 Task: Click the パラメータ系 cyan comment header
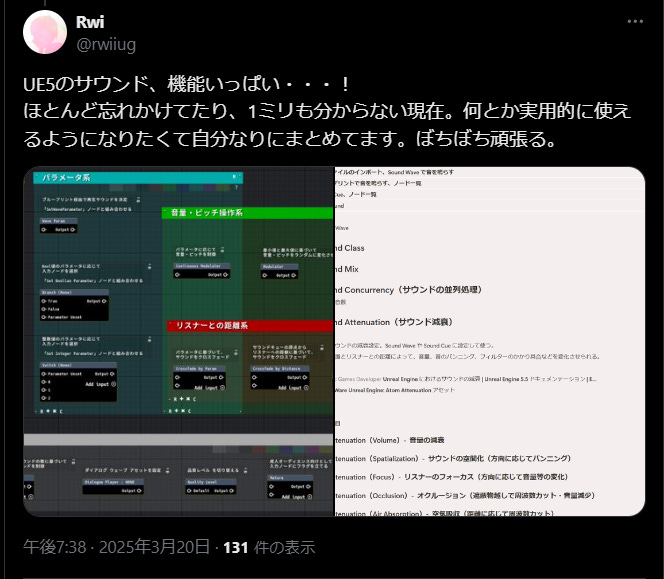click(x=138, y=177)
